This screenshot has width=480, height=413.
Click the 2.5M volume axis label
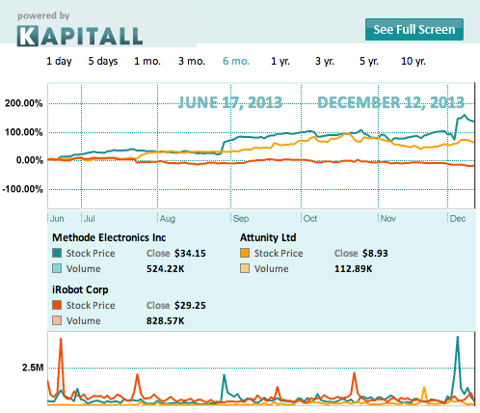click(33, 368)
